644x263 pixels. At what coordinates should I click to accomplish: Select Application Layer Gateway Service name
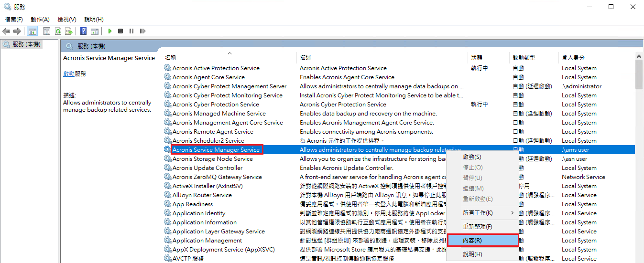click(218, 231)
